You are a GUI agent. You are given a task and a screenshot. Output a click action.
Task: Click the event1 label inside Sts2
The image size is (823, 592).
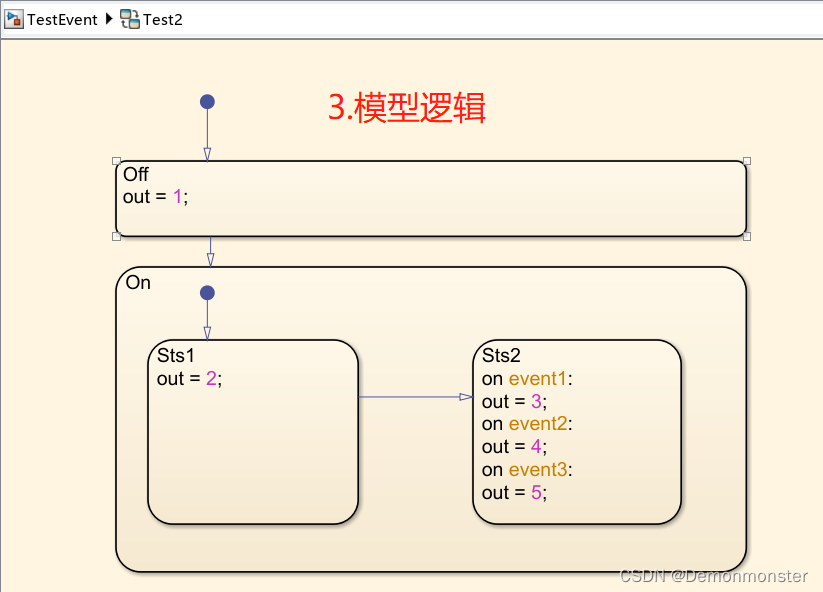tap(539, 378)
